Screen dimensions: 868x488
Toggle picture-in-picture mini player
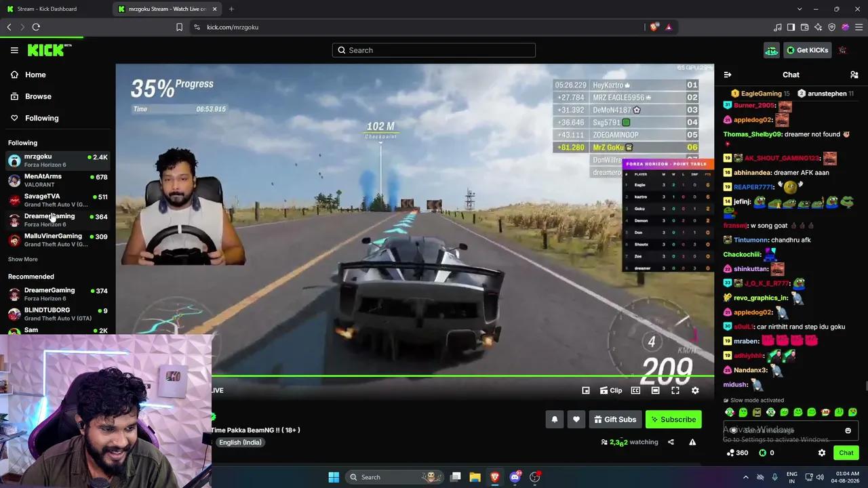(x=586, y=390)
